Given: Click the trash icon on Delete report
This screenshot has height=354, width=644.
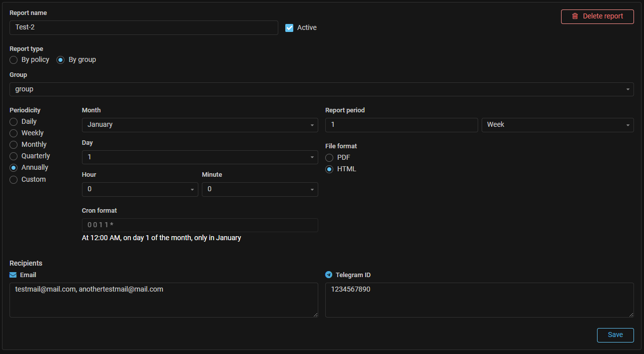Looking at the screenshot, I should 575,16.
